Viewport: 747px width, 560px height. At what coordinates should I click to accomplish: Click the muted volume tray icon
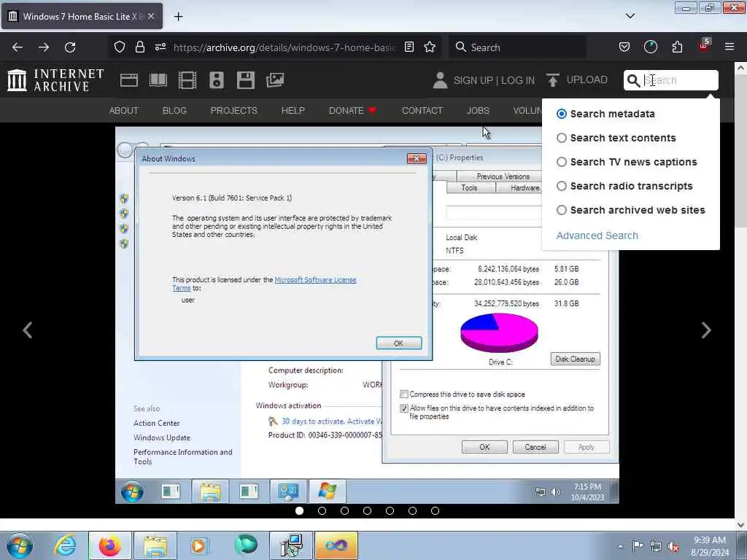673,547
